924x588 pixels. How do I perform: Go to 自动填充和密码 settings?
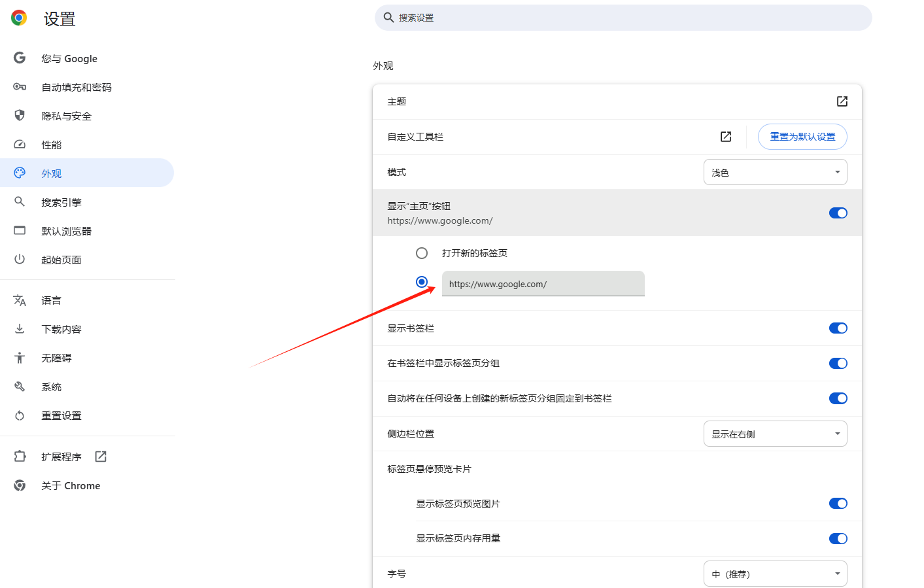(x=77, y=87)
